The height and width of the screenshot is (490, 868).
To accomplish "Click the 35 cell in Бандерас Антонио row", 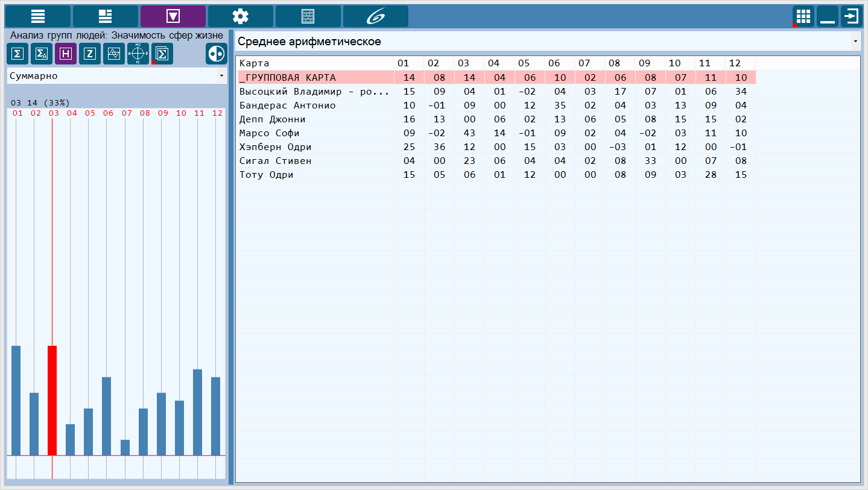I will 560,105.
